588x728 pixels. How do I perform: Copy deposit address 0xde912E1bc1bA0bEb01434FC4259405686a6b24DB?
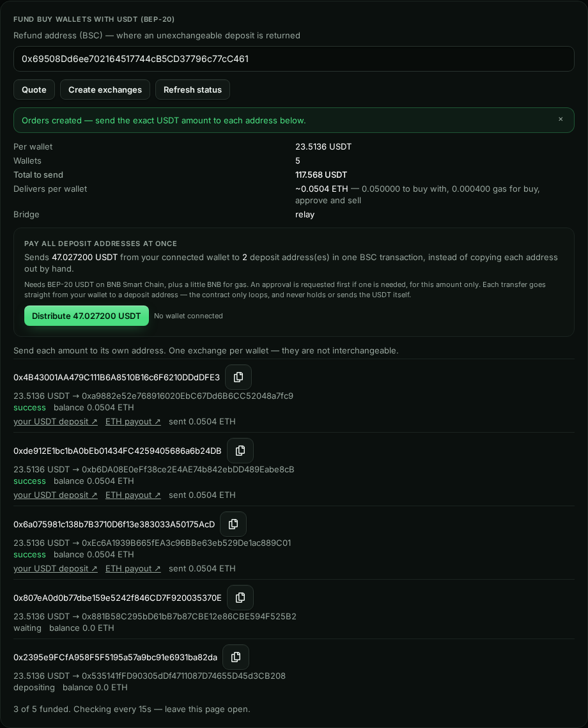point(240,451)
